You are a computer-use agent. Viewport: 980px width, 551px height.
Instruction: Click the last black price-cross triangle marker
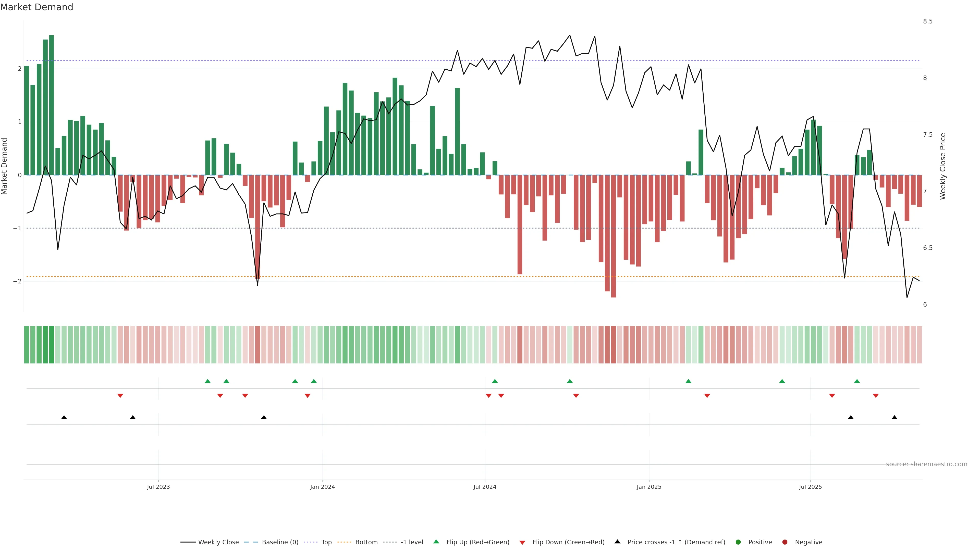point(895,418)
